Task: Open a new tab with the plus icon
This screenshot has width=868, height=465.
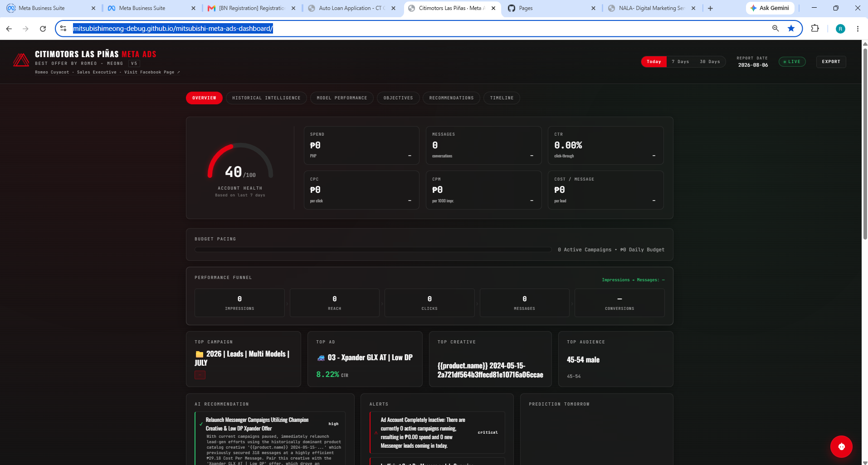Action: [x=710, y=8]
